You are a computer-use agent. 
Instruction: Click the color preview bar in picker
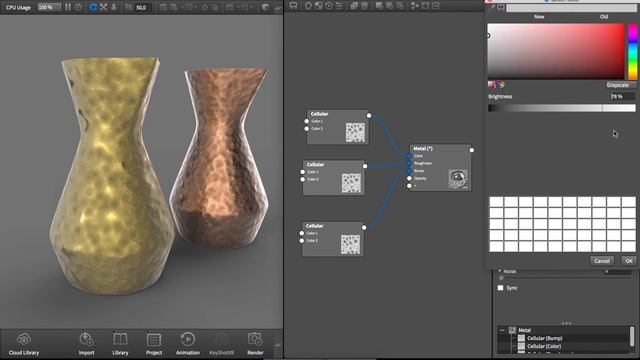point(571,8)
